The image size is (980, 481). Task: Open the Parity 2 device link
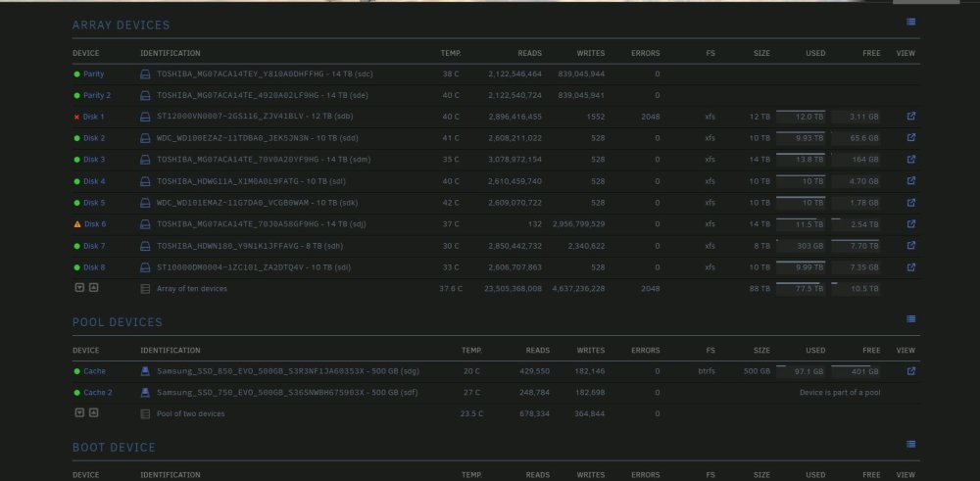97,96
